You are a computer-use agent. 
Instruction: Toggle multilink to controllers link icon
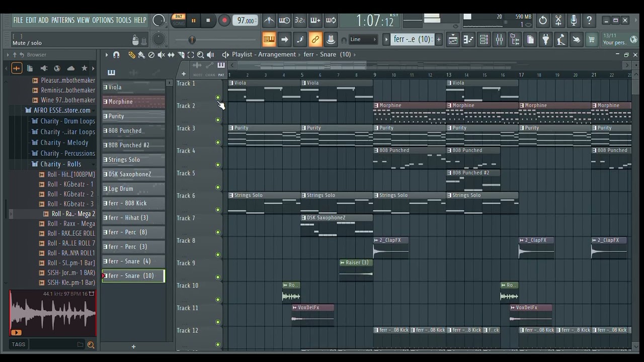click(x=315, y=39)
